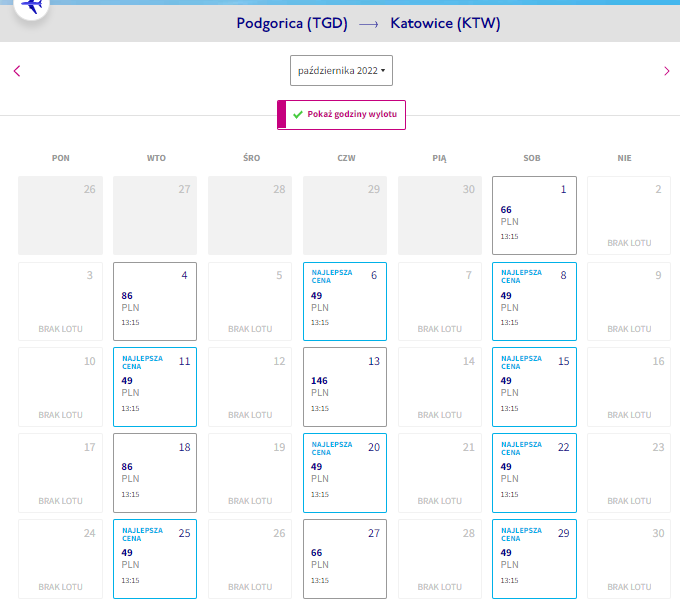This screenshot has height=602, width=680.
Task: Click the ŚRO weekday header
Action: click(252, 158)
